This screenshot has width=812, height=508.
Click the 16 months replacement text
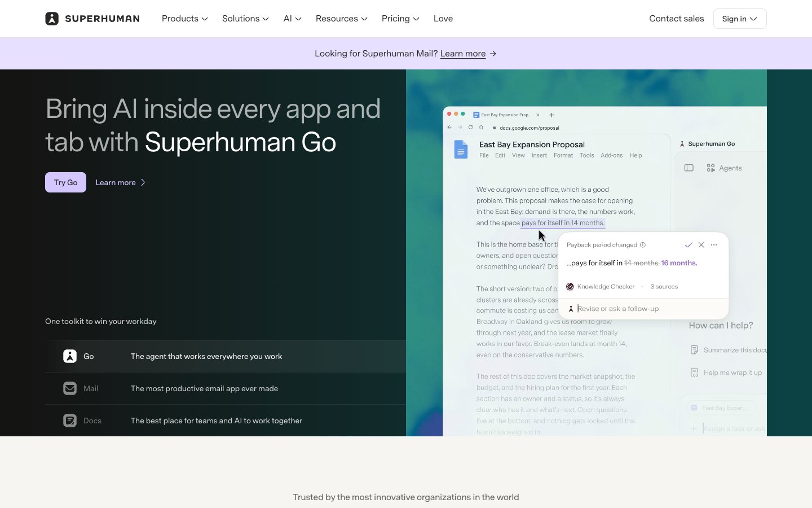coord(679,263)
